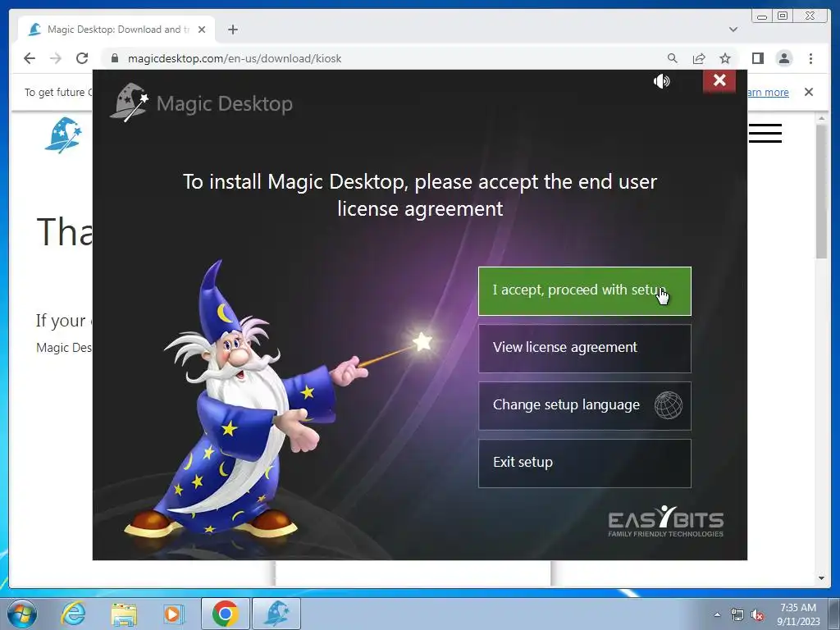Image resolution: width=840 pixels, height=630 pixels.
Task: Click the globe icon on language button
Action: tap(668, 405)
